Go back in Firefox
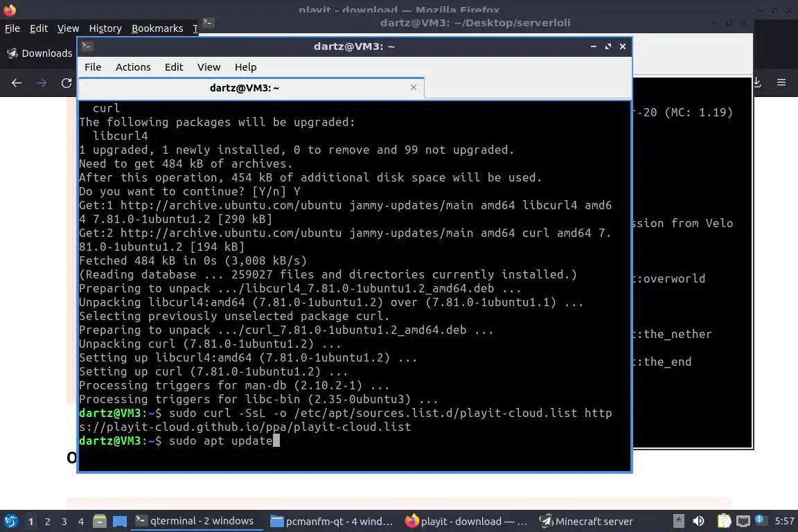The image size is (798, 532). [x=17, y=83]
